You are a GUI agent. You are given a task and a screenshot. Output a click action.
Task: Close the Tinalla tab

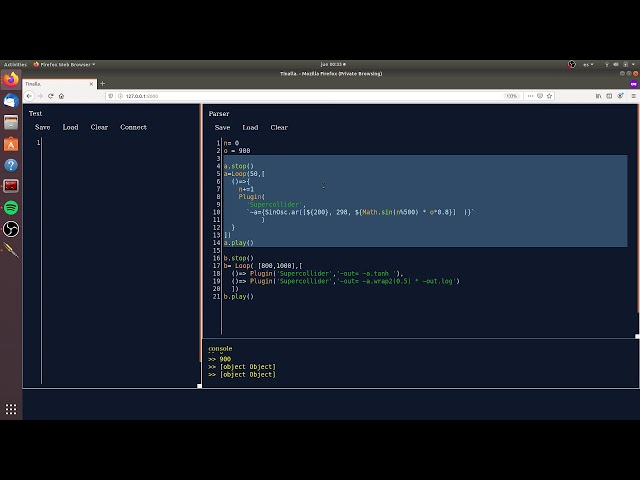(x=91, y=84)
